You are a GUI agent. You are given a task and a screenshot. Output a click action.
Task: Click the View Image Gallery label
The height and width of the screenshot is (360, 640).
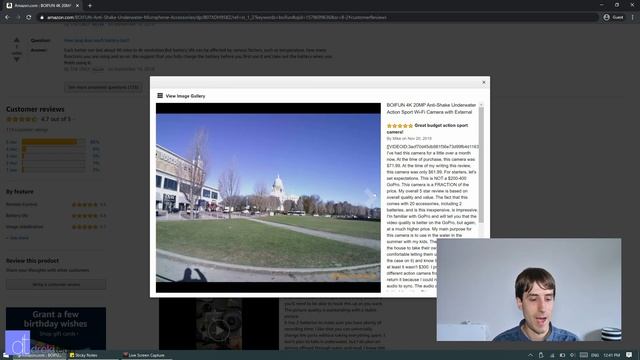pyautogui.click(x=185, y=96)
